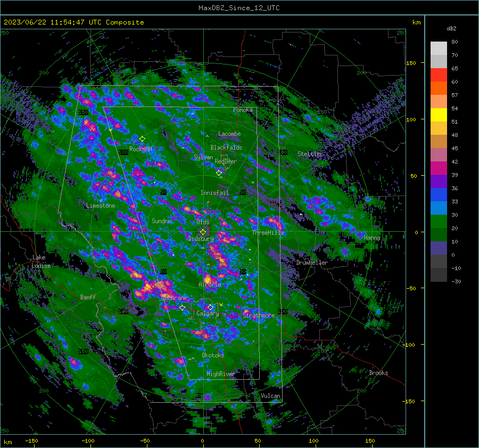
Task: Click the purple 36–39 dBZ legend swatch
Action: point(439,182)
